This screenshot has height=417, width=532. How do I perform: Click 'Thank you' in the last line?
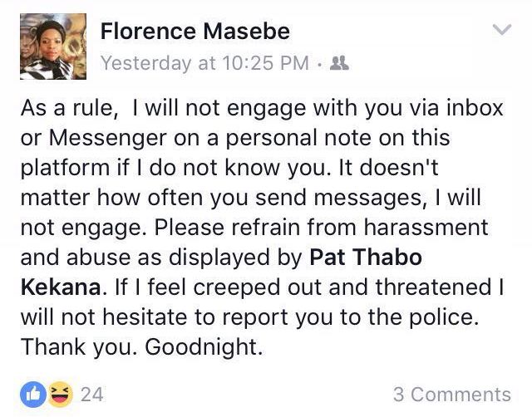76,347
